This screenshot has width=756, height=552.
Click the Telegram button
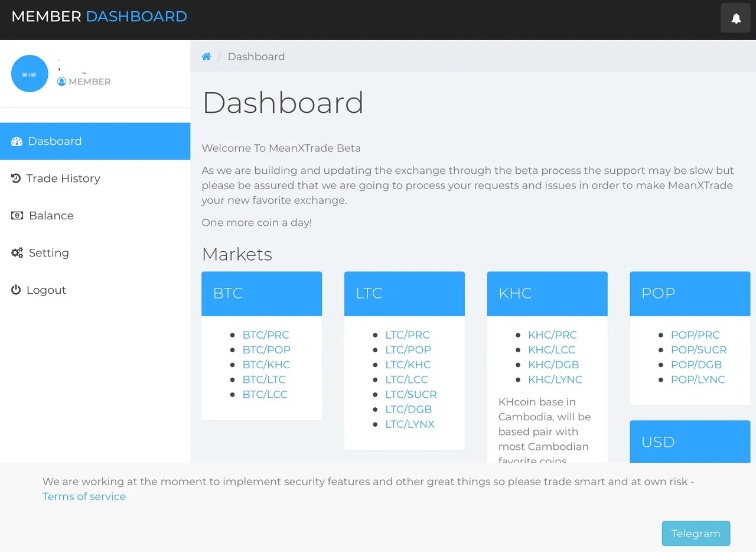coord(696,534)
